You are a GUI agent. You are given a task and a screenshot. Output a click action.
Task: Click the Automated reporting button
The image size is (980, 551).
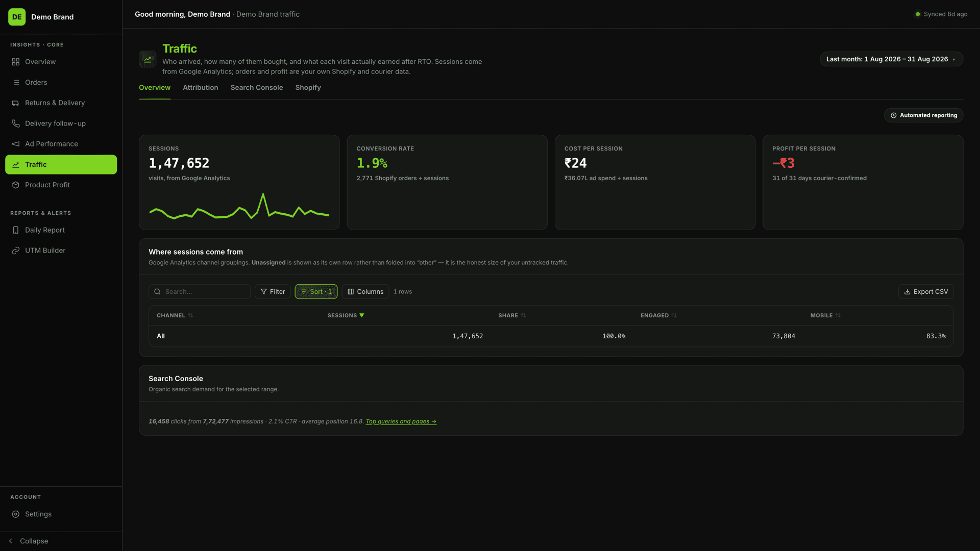click(923, 115)
